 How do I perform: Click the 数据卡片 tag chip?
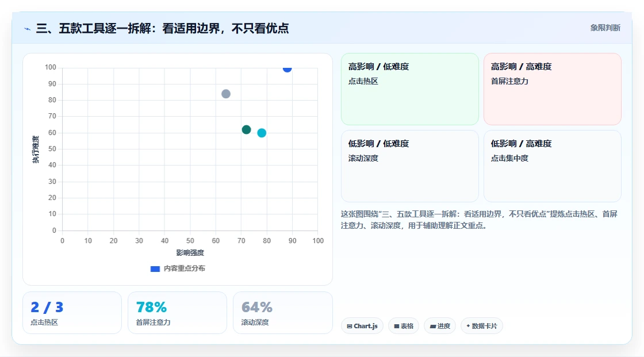click(x=482, y=326)
